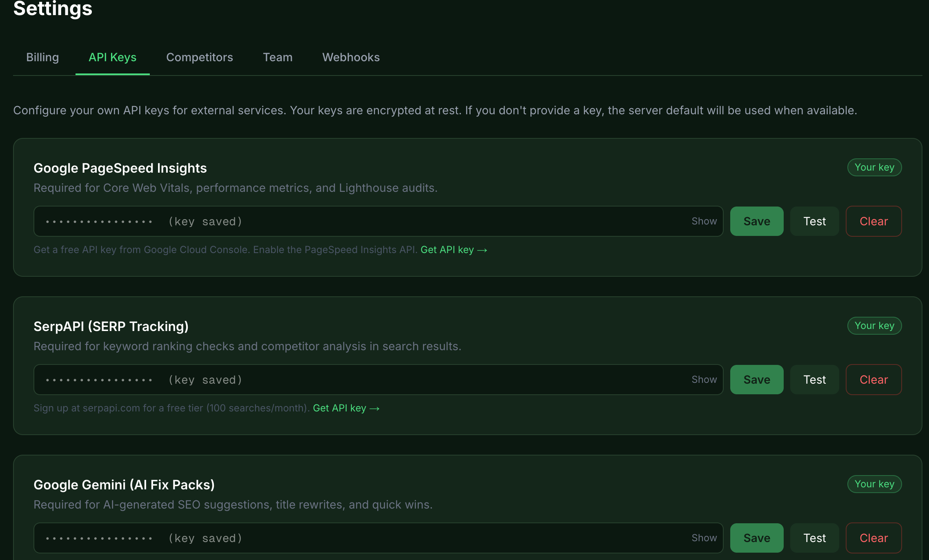929x560 pixels.
Task: Clear the SerpAPI saved key
Action: 873,379
